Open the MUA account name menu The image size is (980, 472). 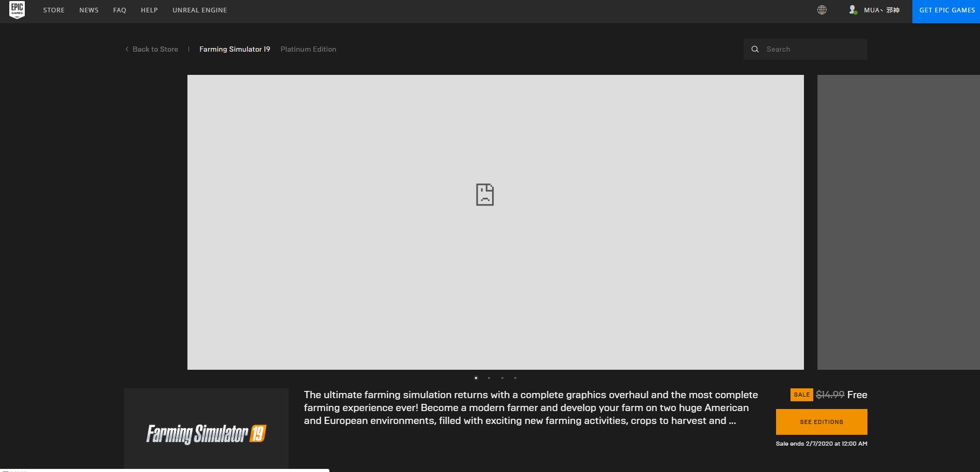point(881,10)
